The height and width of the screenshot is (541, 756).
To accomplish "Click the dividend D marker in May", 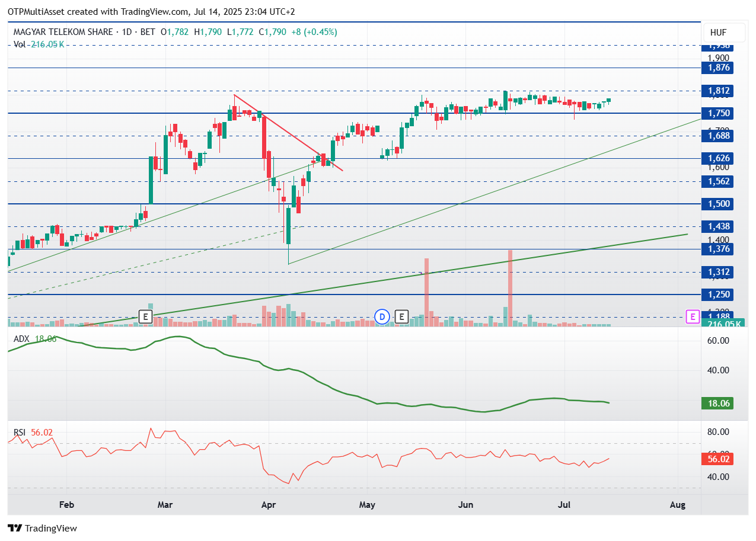I will [382, 317].
